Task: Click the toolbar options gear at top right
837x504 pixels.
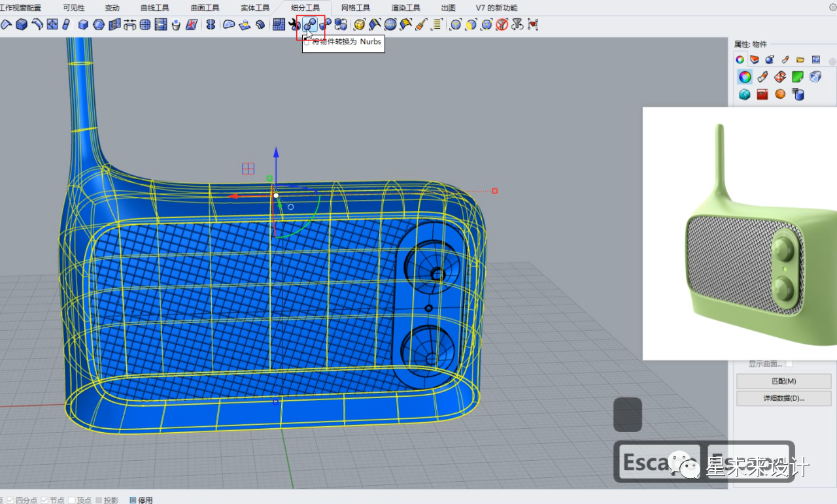Action: (832, 7)
